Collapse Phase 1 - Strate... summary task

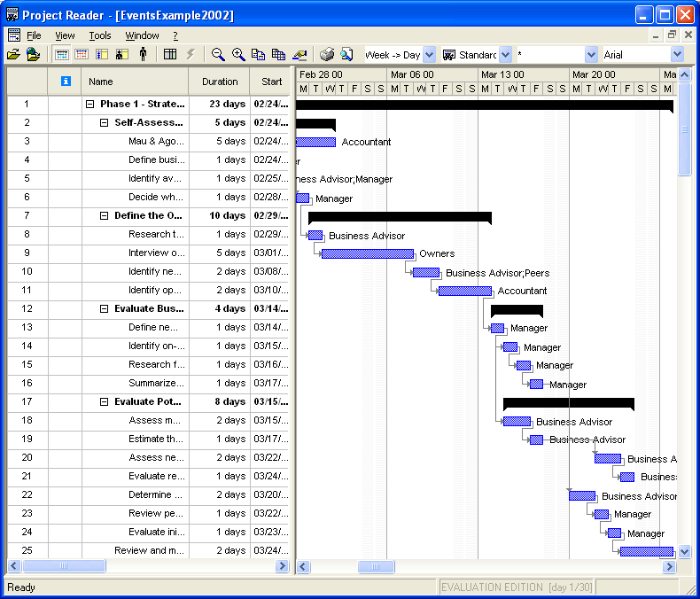pyautogui.click(x=89, y=104)
